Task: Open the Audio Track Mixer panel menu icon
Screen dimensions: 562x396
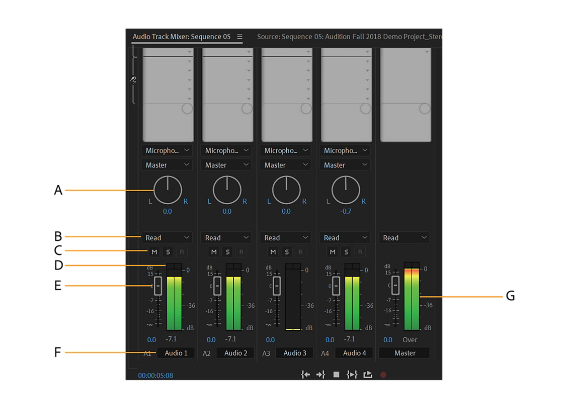Action: click(x=239, y=37)
